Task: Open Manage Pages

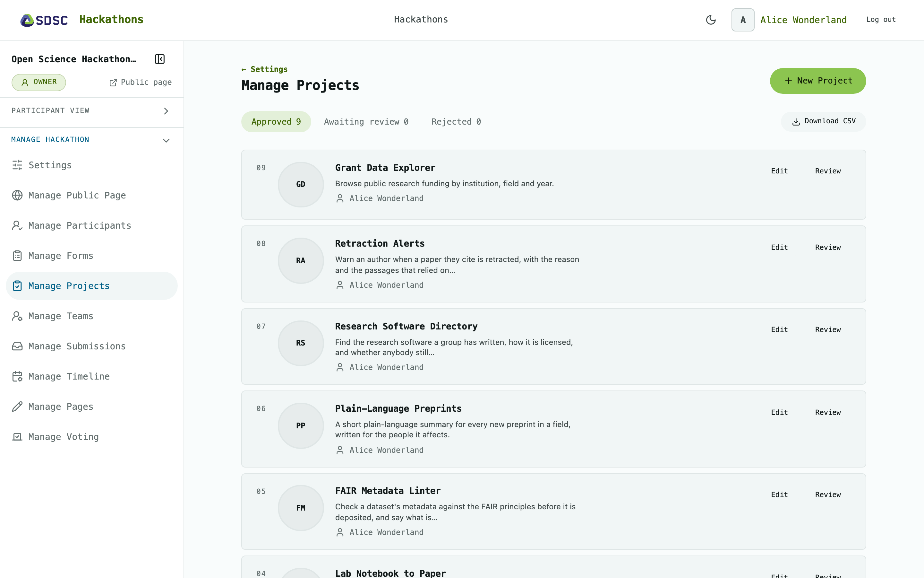Action: [x=92, y=407]
